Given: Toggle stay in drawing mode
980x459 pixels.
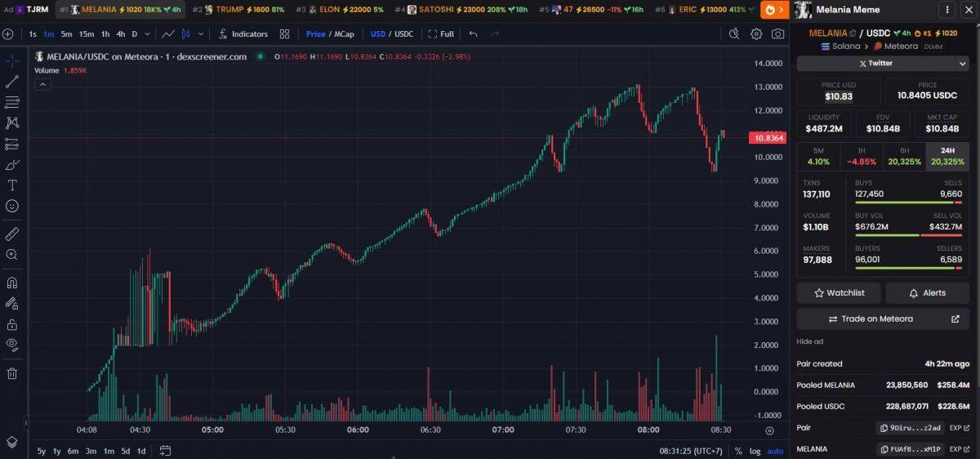Looking at the screenshot, I should [12, 303].
